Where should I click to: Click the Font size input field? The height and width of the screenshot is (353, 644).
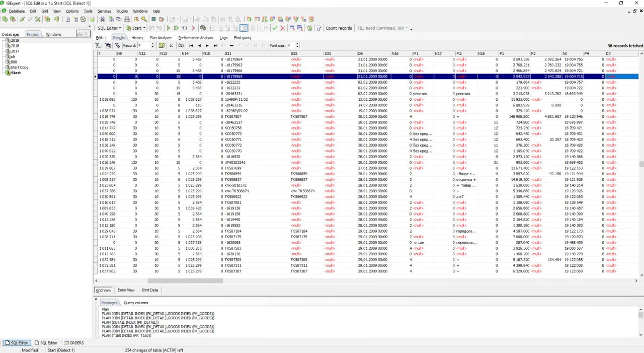click(x=291, y=45)
